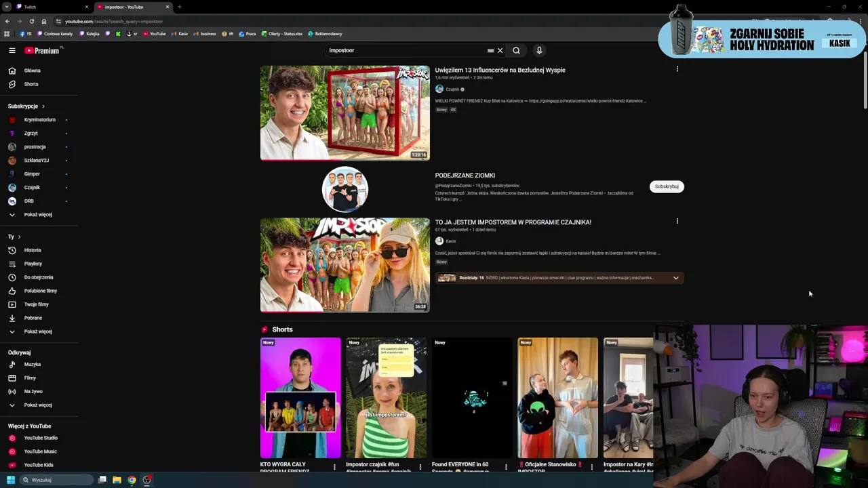This screenshot has height=488, width=868.
Task: Open Gimper subscription channel
Action: 32,174
